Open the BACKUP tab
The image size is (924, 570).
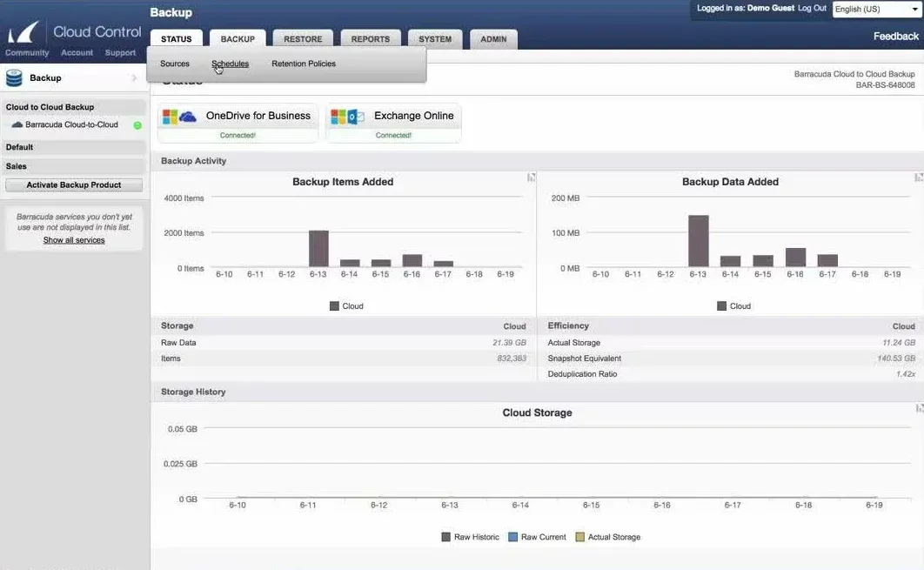point(238,39)
